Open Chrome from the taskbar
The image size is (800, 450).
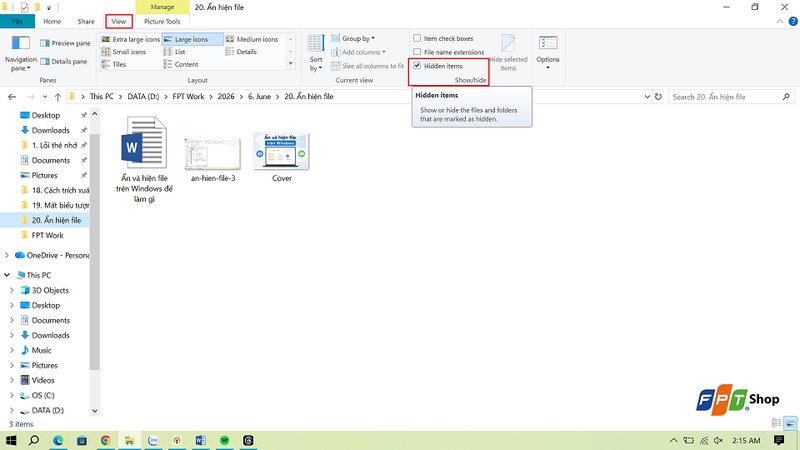[x=106, y=440]
